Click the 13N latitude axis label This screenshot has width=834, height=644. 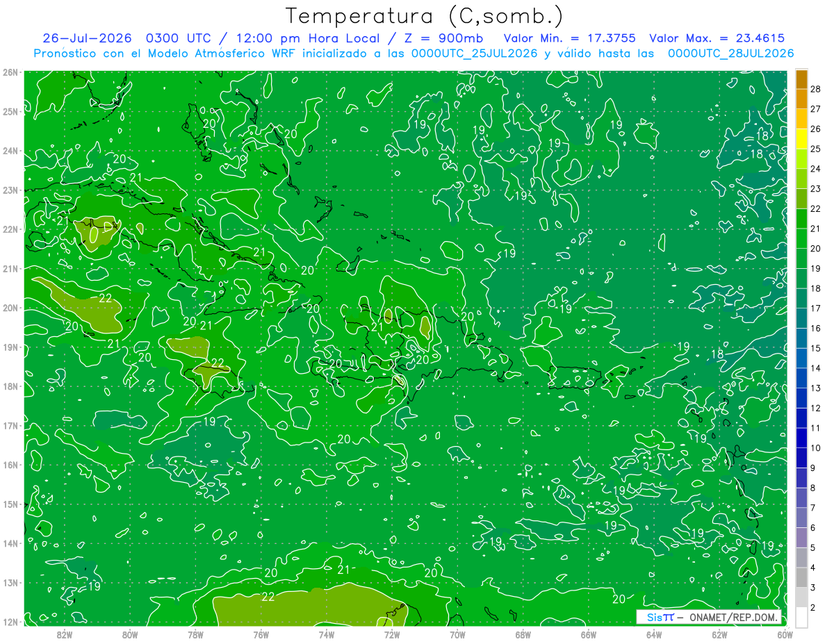click(x=10, y=582)
